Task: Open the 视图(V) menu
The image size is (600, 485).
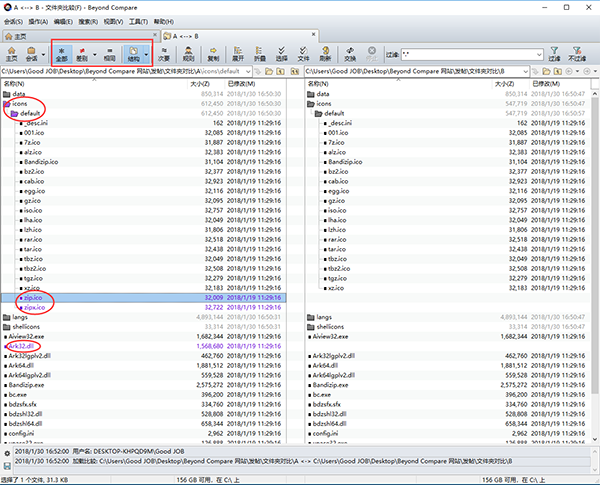Action: tap(113, 22)
